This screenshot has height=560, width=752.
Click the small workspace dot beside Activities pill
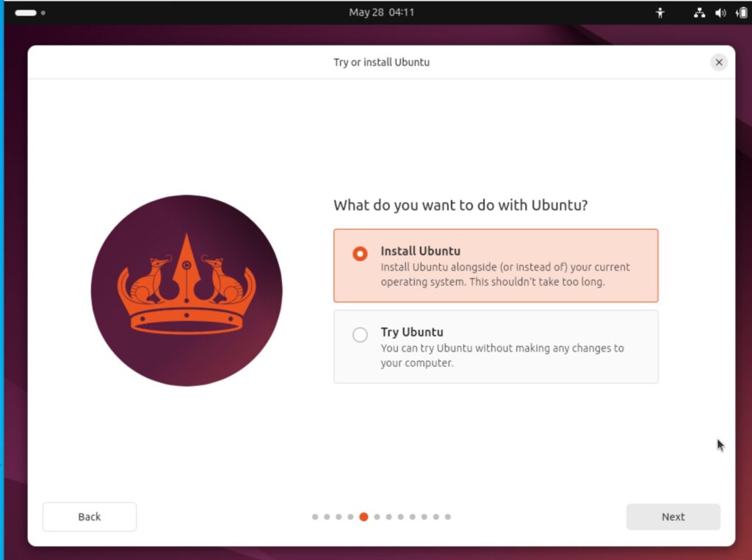coord(43,13)
